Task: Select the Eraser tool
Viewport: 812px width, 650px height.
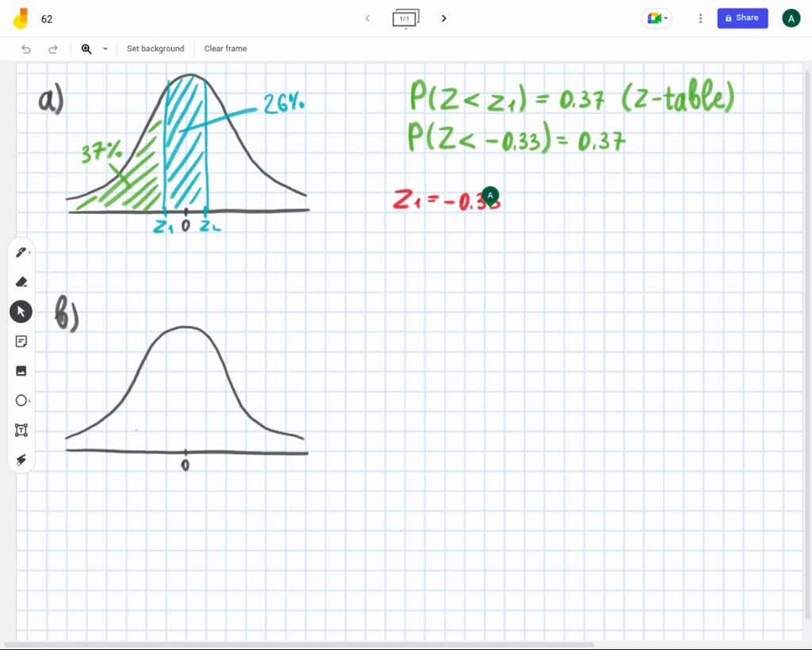Action: (21, 281)
